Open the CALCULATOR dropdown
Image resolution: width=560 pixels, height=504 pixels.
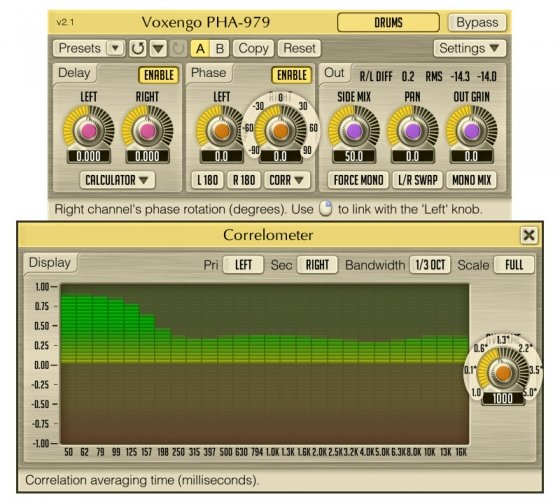point(117,180)
